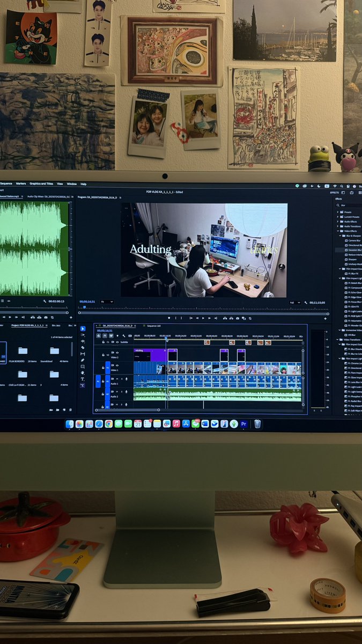Open Premiere Pro from the Dock
Screen dimensions: 362x644
243,424
